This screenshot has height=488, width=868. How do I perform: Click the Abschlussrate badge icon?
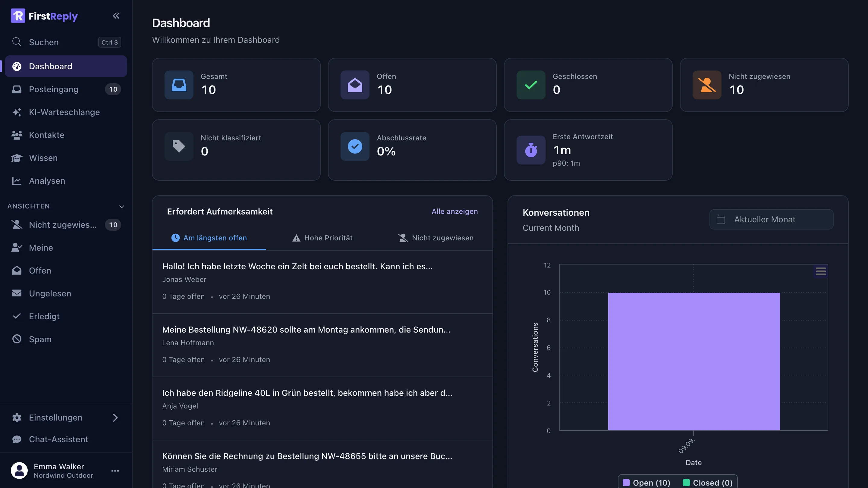pos(355,146)
